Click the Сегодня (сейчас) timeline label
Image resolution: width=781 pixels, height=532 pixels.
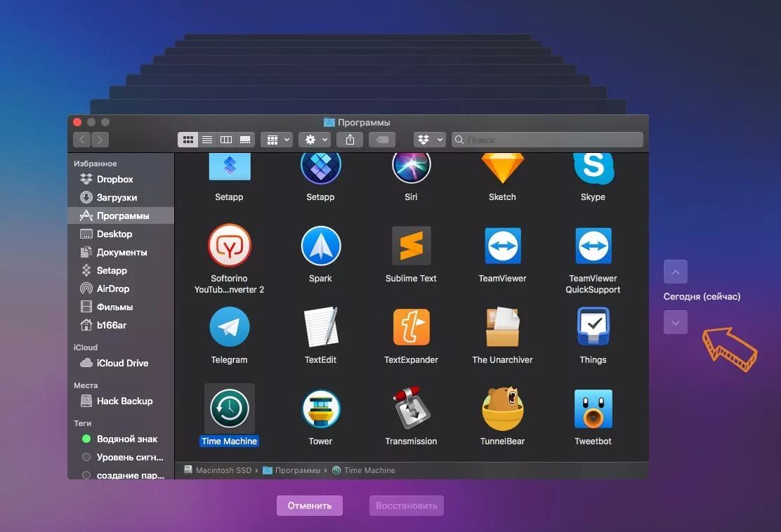click(702, 297)
